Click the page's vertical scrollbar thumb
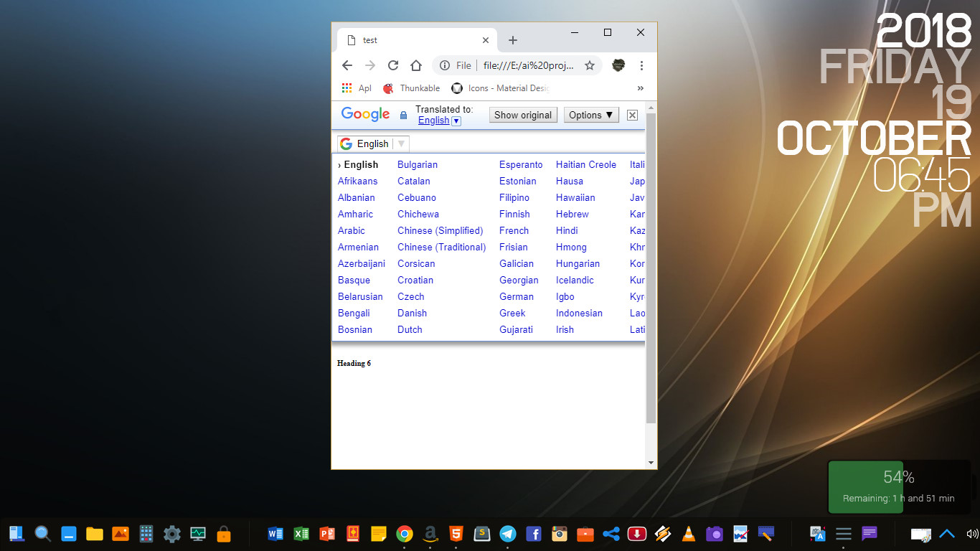 (651, 265)
